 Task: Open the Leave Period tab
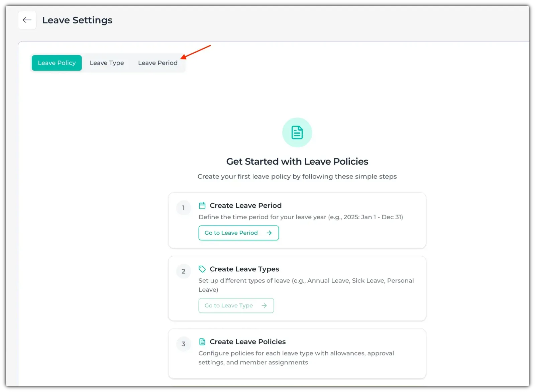click(x=157, y=63)
